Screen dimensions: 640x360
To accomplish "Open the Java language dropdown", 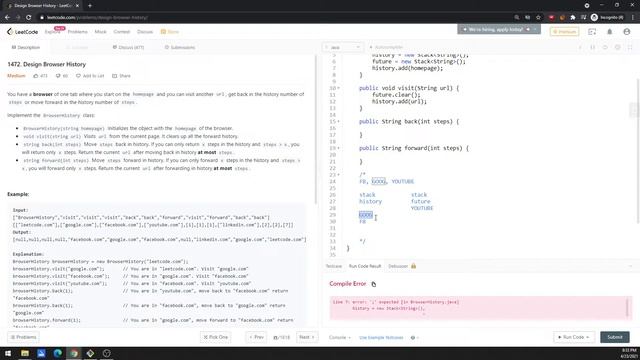I will [x=343, y=47].
